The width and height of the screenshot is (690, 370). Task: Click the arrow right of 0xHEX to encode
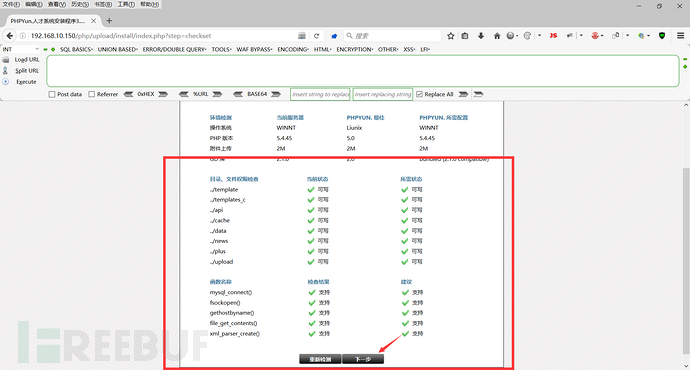point(163,94)
